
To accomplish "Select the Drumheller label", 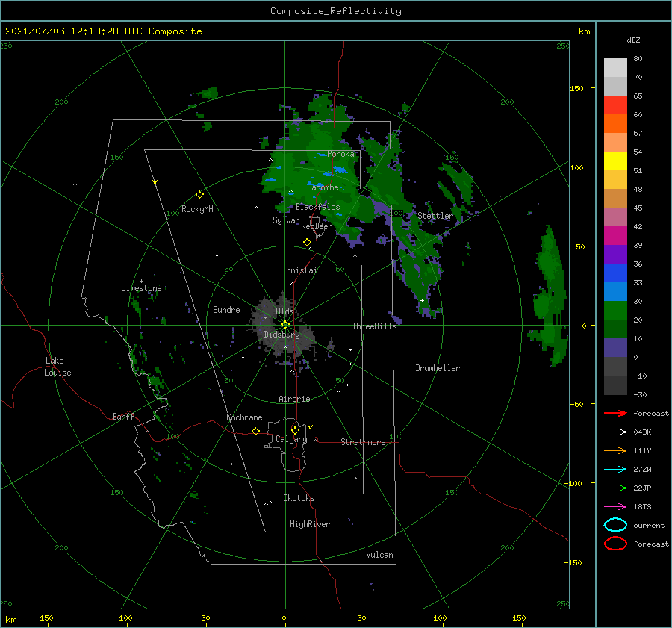I will pos(438,368).
